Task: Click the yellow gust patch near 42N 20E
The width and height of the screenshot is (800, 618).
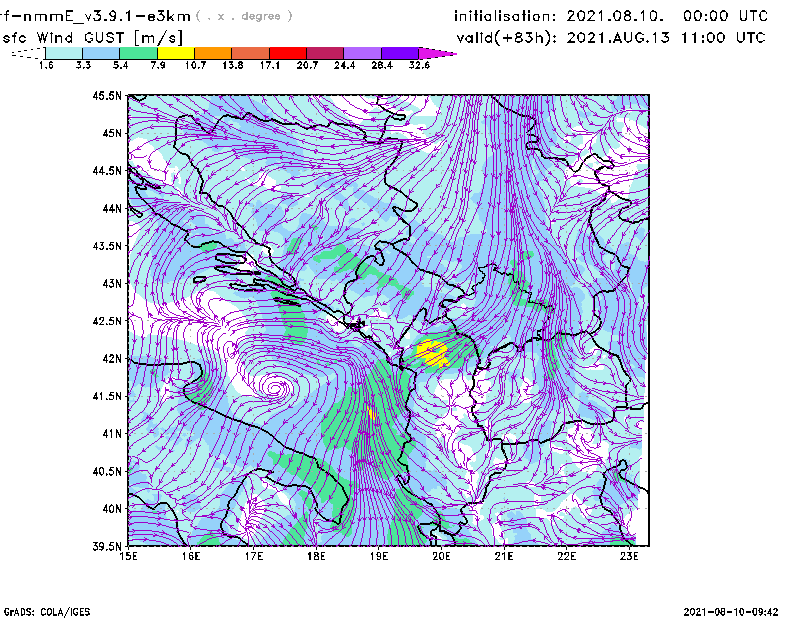Action: pos(433,353)
